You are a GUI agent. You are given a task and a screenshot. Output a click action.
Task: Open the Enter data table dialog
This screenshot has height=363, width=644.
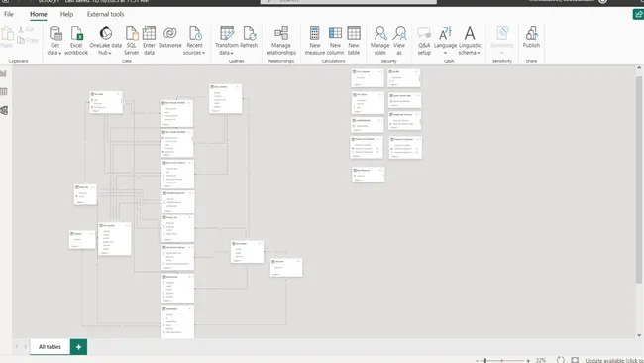click(x=149, y=40)
